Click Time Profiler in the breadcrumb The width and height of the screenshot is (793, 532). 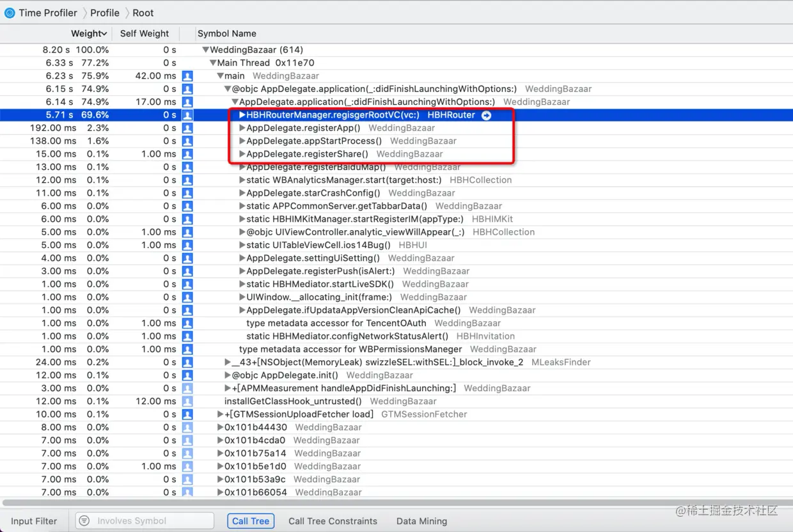(x=48, y=13)
